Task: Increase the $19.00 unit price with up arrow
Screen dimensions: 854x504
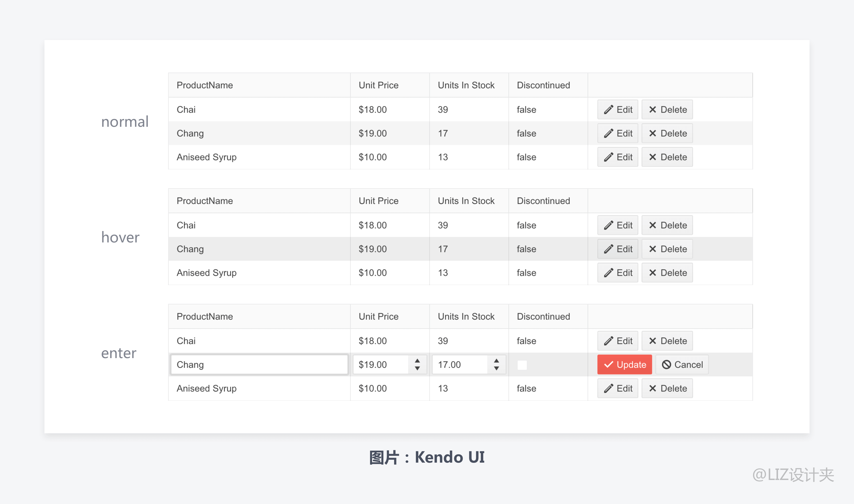Action: point(417,361)
